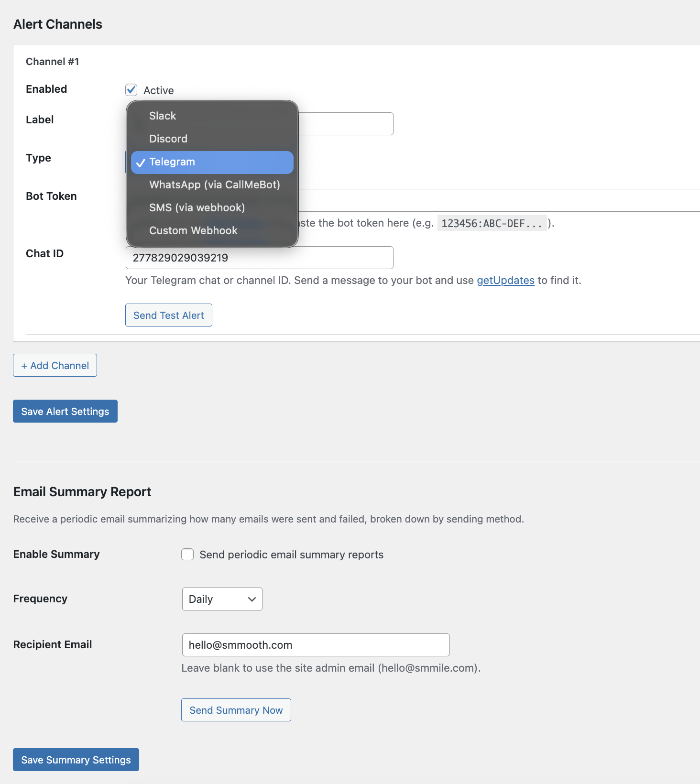Pick the checked Telegram option
This screenshot has width=700, height=784.
click(172, 162)
